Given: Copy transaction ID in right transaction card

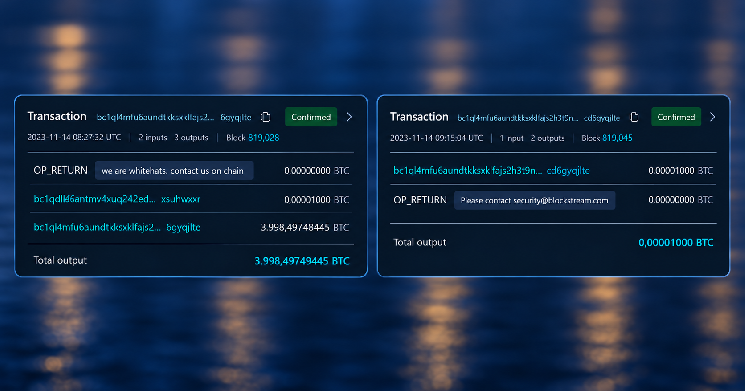Looking at the screenshot, I should [x=634, y=117].
